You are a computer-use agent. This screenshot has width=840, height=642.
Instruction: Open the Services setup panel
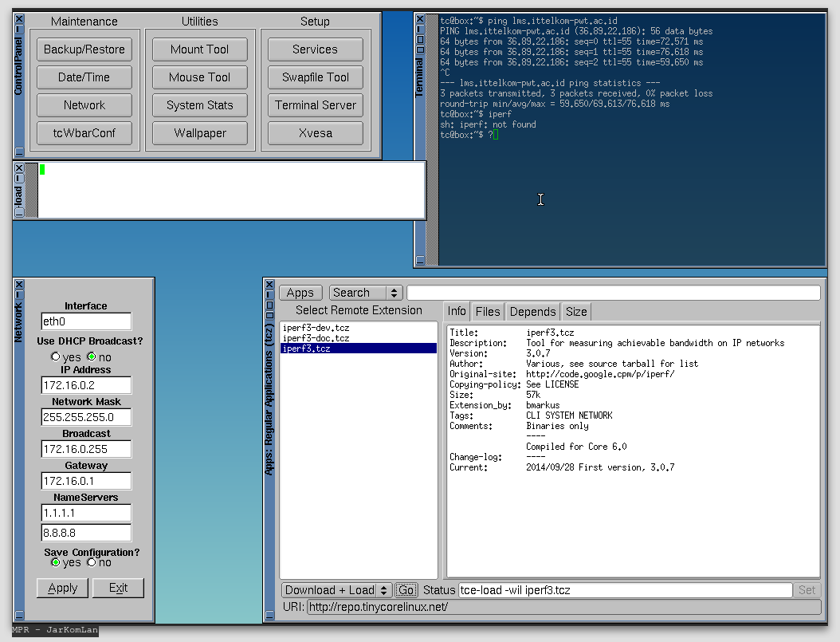[x=315, y=49]
